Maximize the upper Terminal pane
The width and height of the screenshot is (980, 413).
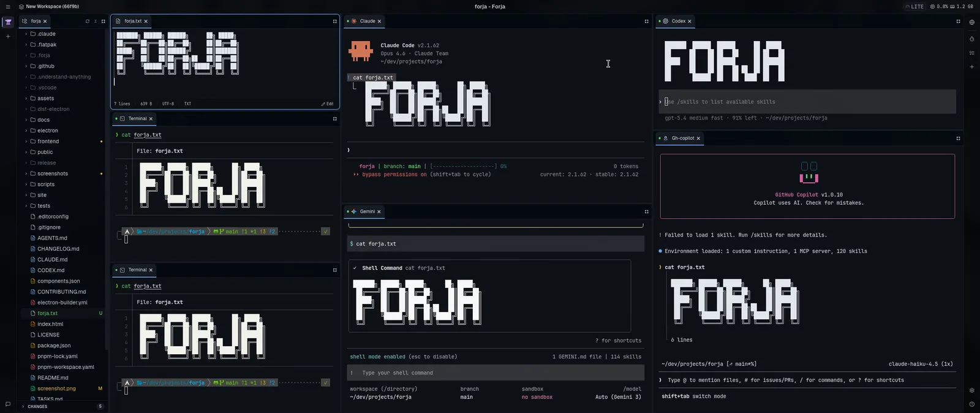pos(334,118)
